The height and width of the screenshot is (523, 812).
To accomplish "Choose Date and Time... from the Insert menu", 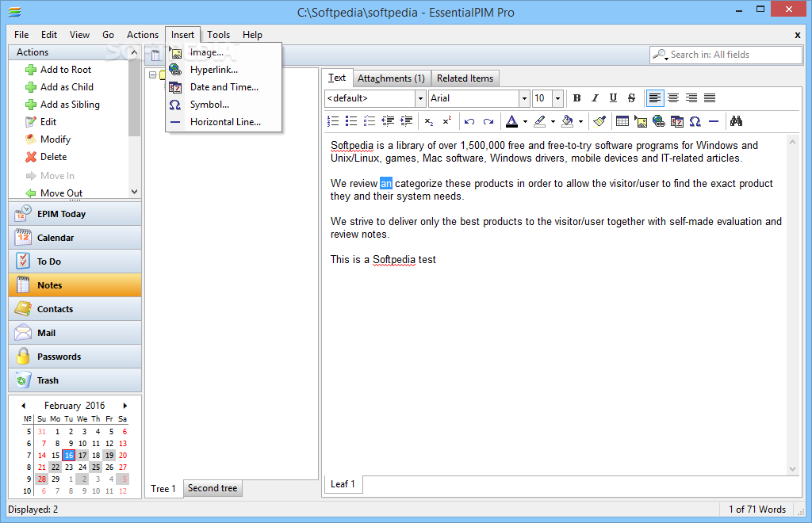I will click(224, 87).
